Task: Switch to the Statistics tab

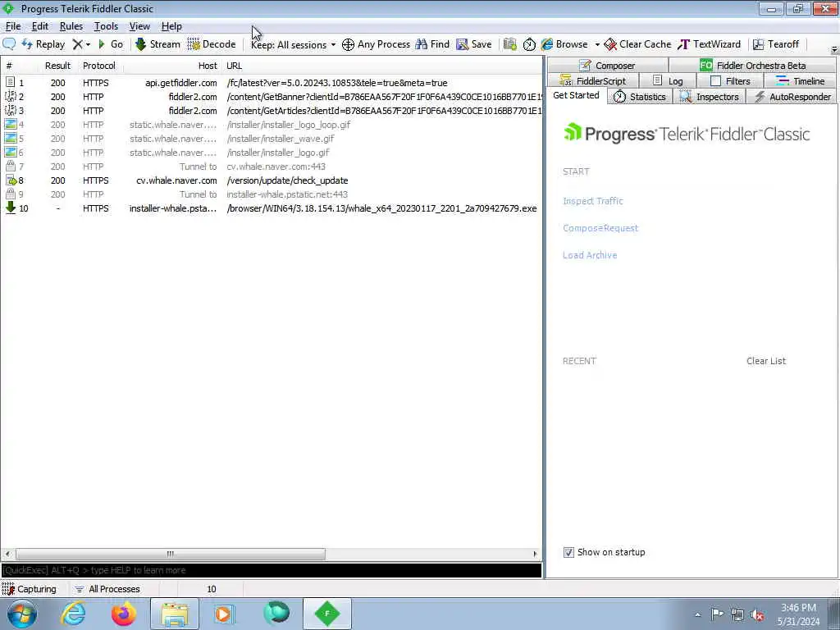Action: (x=640, y=97)
